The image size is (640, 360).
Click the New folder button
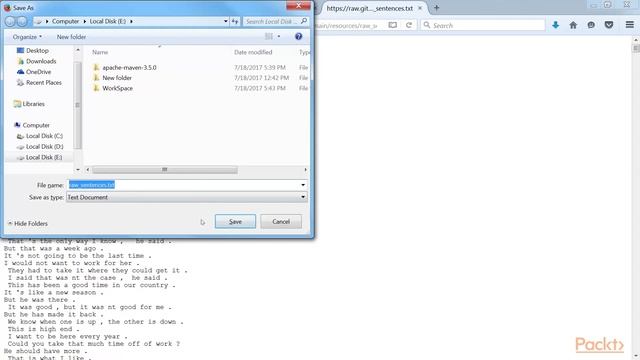tap(71, 37)
